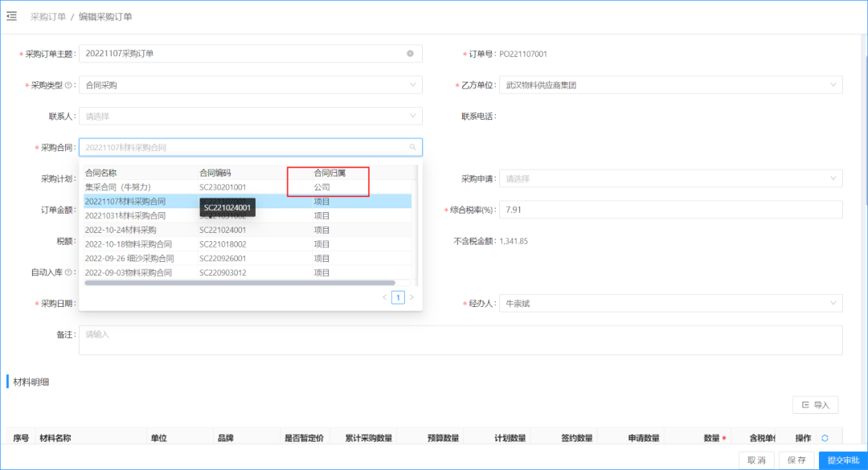Select contract 2022-09-26 细沙采购合同
This screenshot has height=470, width=868.
[x=248, y=259]
